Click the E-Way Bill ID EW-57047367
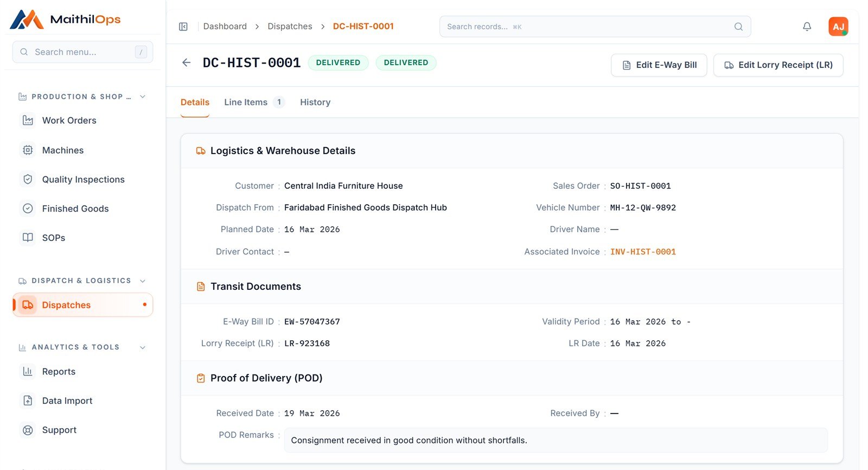 pyautogui.click(x=312, y=322)
